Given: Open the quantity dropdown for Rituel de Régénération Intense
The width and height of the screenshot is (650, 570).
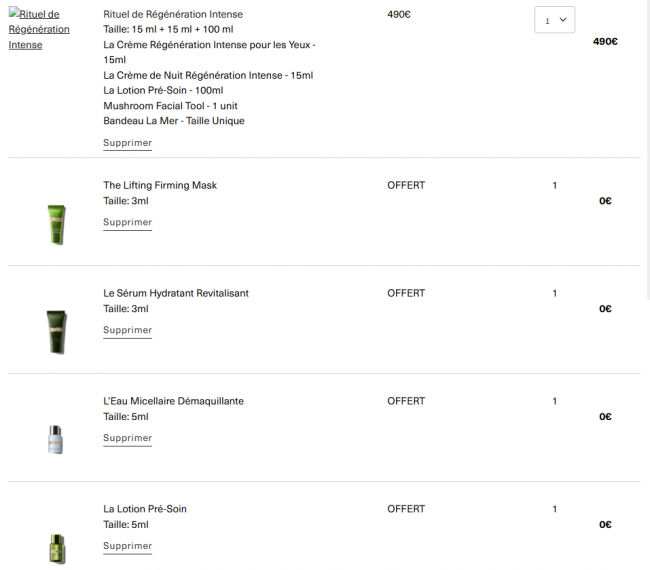Looking at the screenshot, I should click(x=554, y=20).
